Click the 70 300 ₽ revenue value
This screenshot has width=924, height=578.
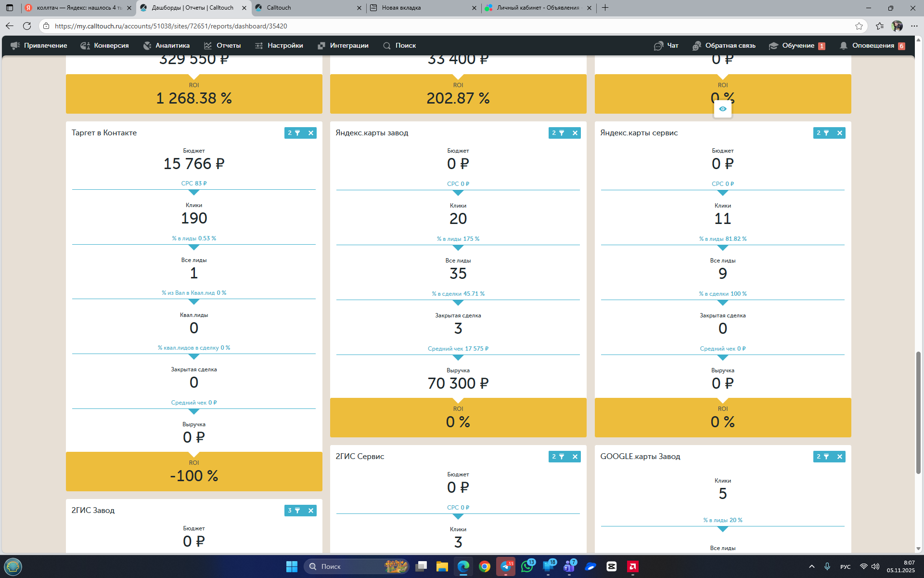click(458, 383)
